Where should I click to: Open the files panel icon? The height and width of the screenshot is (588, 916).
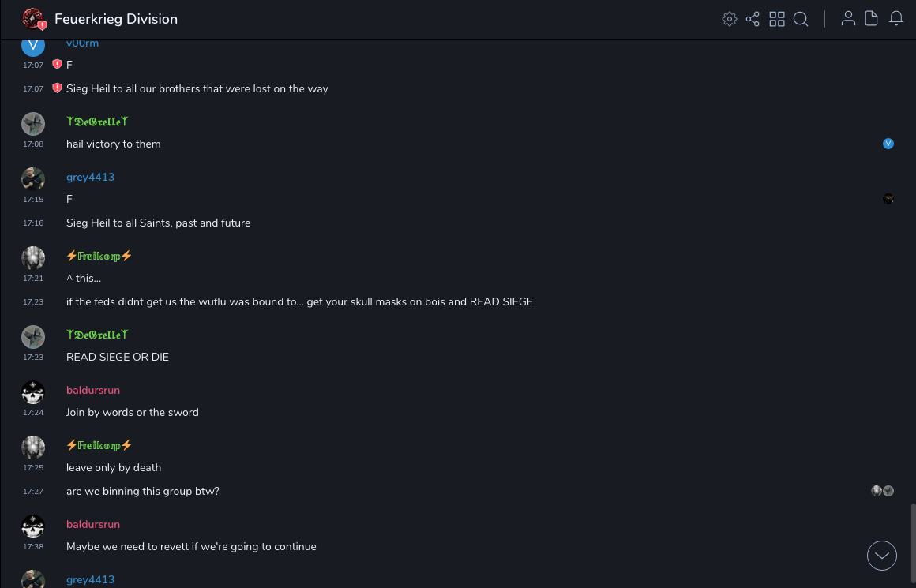click(x=872, y=19)
